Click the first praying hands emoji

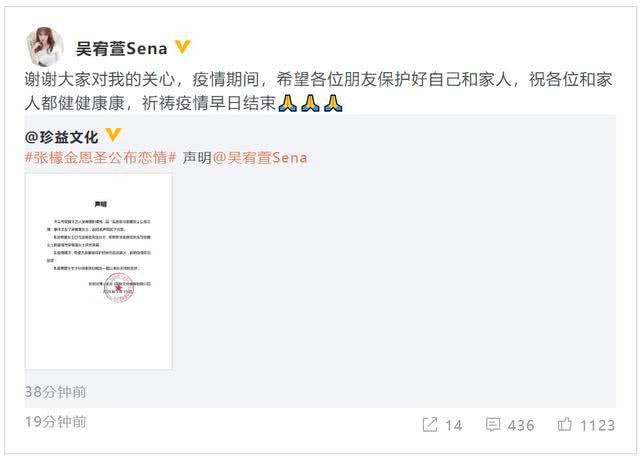pyautogui.click(x=287, y=103)
